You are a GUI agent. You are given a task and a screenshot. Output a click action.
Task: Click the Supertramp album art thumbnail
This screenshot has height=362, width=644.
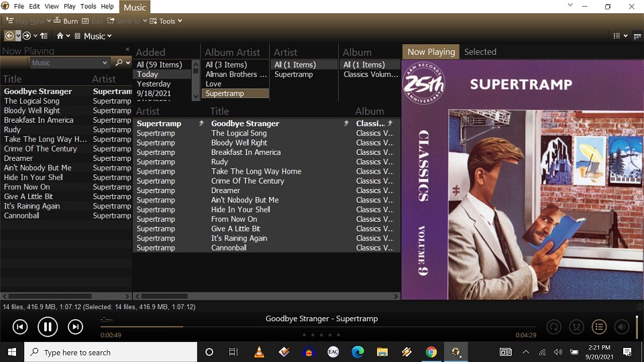click(523, 180)
